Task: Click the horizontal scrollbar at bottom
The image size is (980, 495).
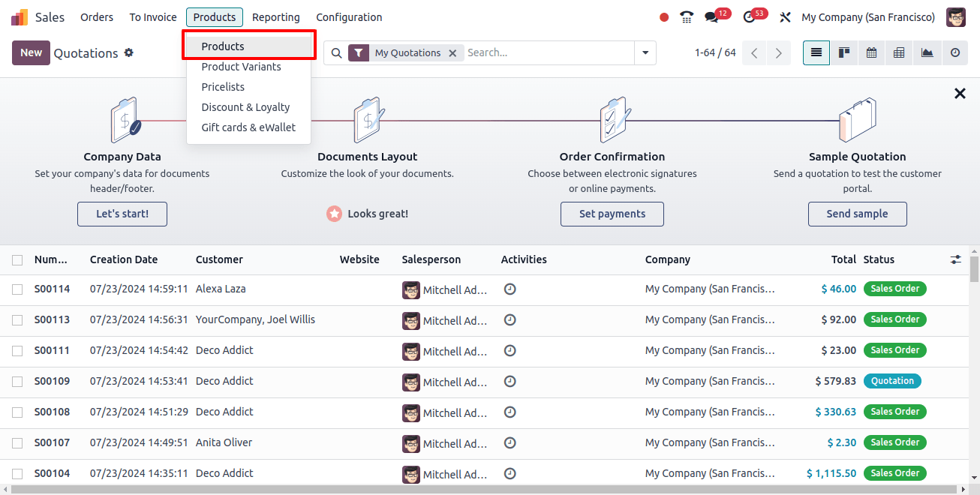Action: click(484, 490)
